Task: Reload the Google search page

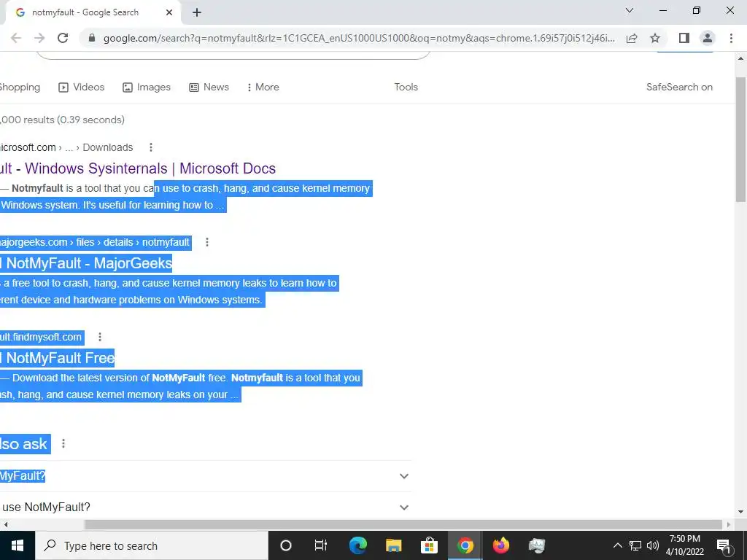Action: coord(63,38)
